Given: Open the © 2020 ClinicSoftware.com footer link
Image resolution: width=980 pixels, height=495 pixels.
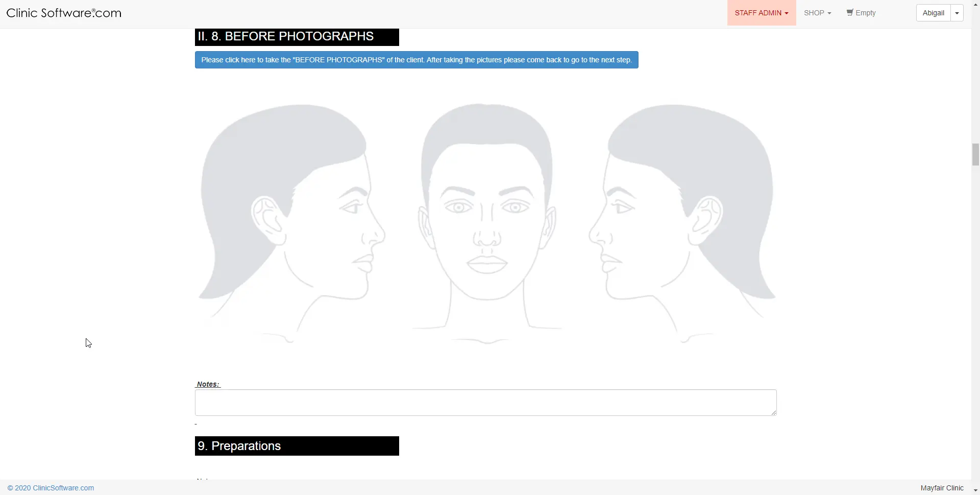Looking at the screenshot, I should point(51,488).
